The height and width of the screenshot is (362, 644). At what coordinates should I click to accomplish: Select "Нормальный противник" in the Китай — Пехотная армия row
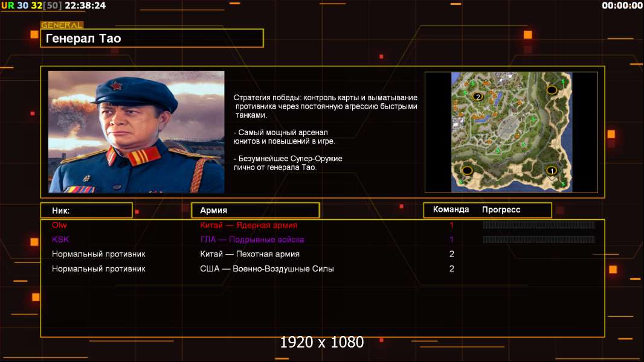pyautogui.click(x=98, y=254)
